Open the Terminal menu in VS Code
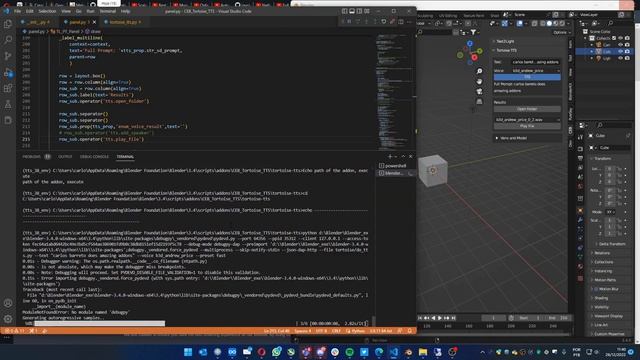The width and height of the screenshot is (640, 360). [108, 11]
